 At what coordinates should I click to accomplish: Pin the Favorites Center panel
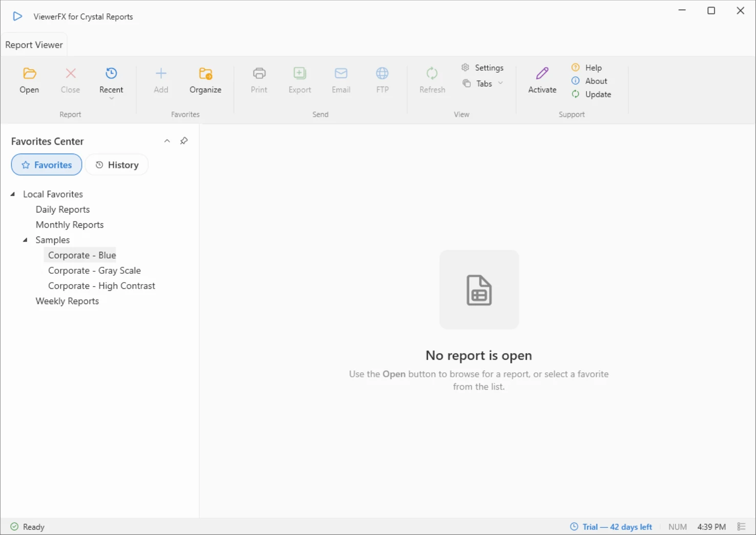[x=184, y=141]
